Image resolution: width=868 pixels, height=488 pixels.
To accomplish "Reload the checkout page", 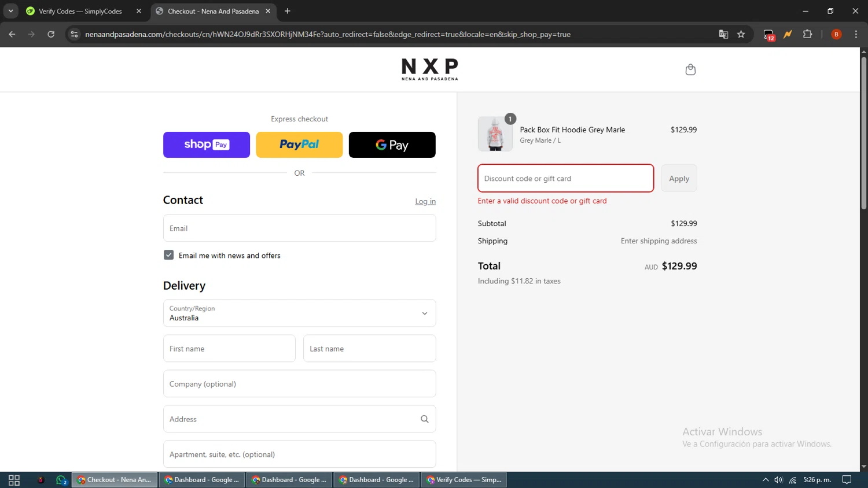I will pos(51,34).
